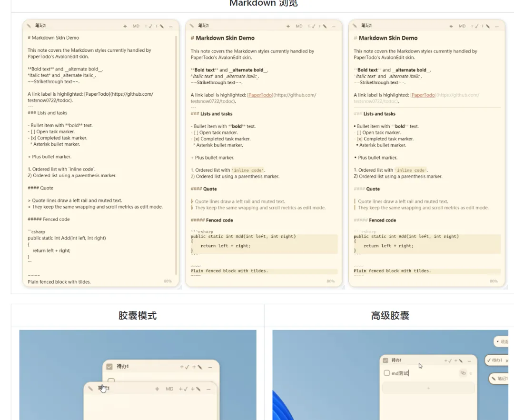Open PaperTodo link in the middle note
This screenshot has height=420, width=514.
(260, 95)
